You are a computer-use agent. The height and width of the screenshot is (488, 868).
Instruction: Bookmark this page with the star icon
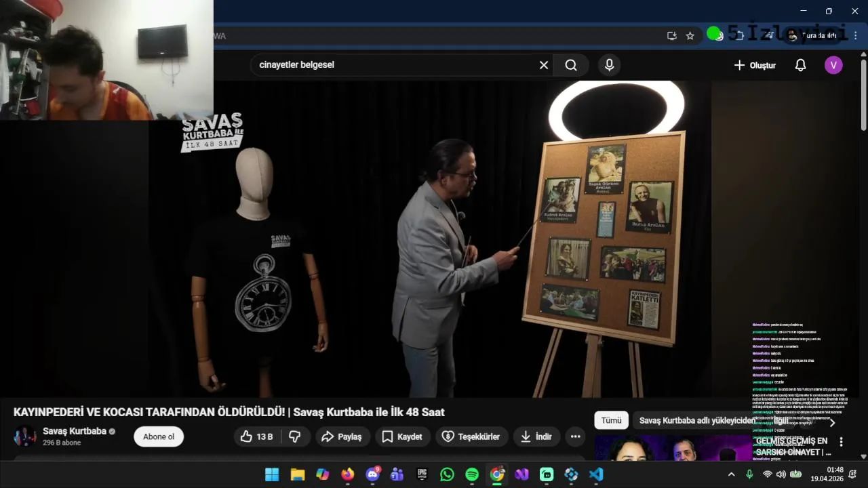tap(690, 36)
